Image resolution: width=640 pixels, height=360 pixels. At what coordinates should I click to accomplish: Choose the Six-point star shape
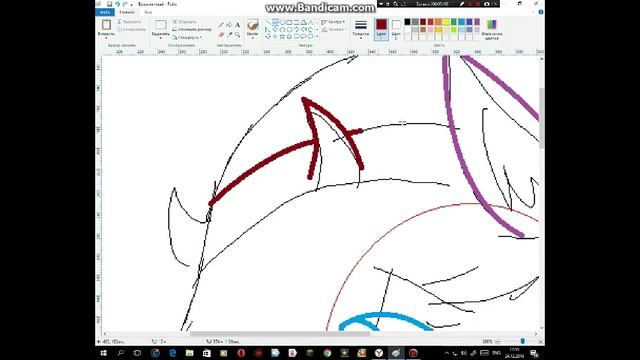coord(289,36)
